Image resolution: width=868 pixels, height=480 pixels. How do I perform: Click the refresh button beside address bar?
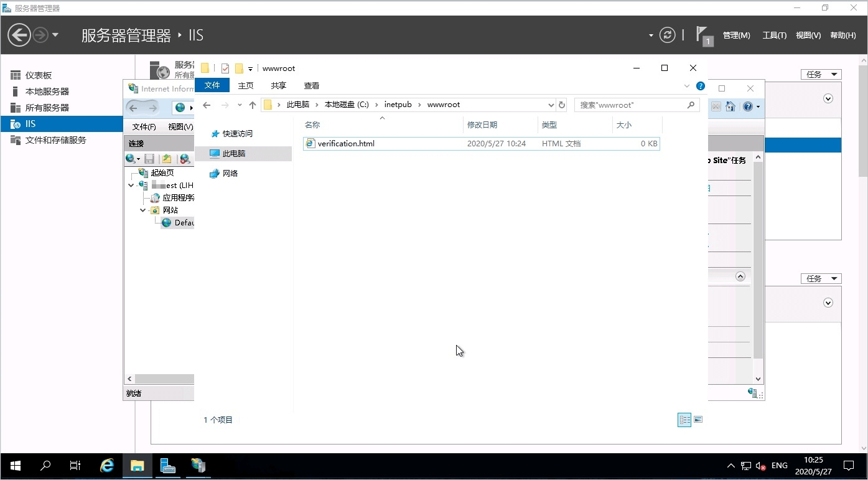point(562,105)
